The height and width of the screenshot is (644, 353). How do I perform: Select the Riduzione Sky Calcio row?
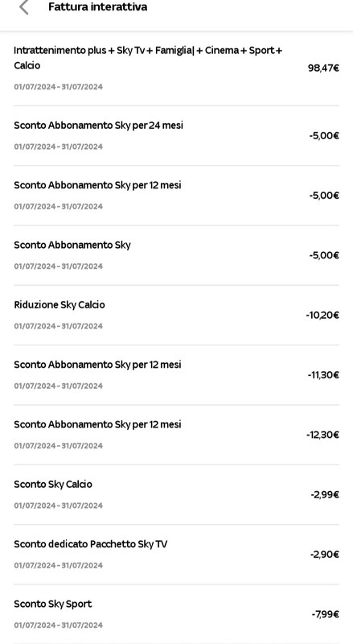tap(177, 315)
